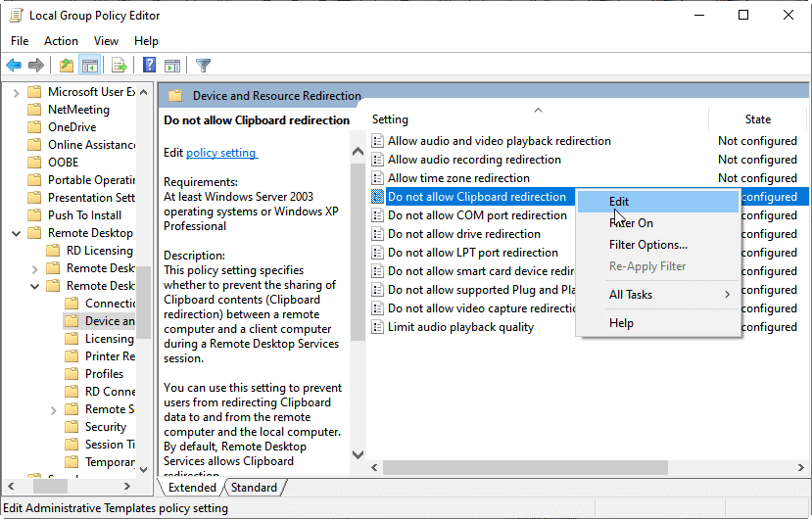Image resolution: width=812 pixels, height=519 pixels.
Task: Click the Forward arrow toolbar icon
Action: (x=36, y=66)
